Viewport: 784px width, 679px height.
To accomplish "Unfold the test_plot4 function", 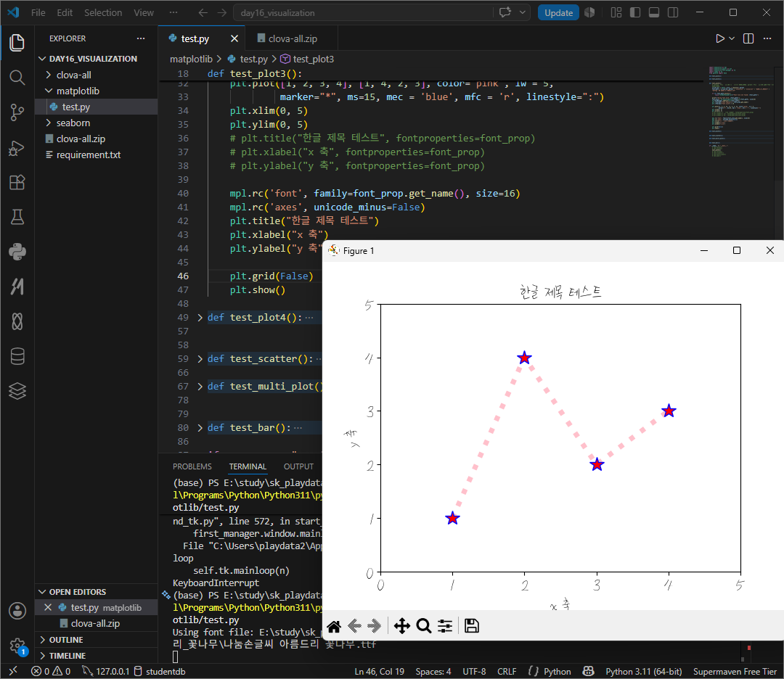I will coord(200,317).
